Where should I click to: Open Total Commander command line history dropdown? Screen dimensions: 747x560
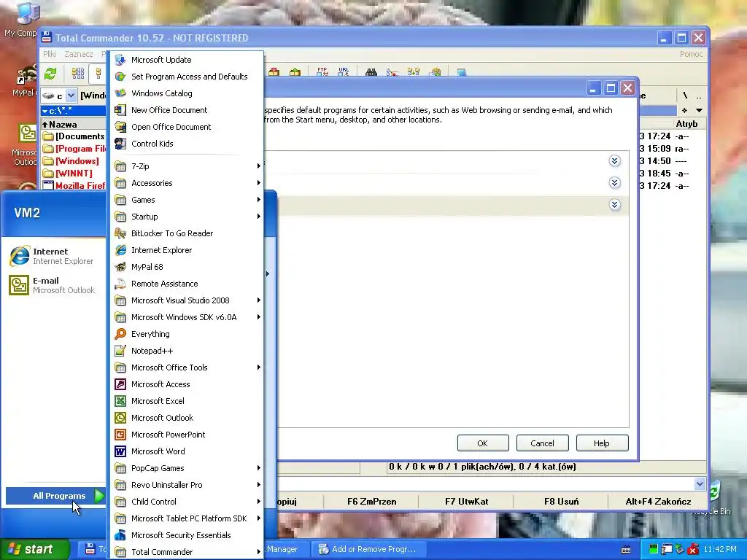tap(700, 484)
